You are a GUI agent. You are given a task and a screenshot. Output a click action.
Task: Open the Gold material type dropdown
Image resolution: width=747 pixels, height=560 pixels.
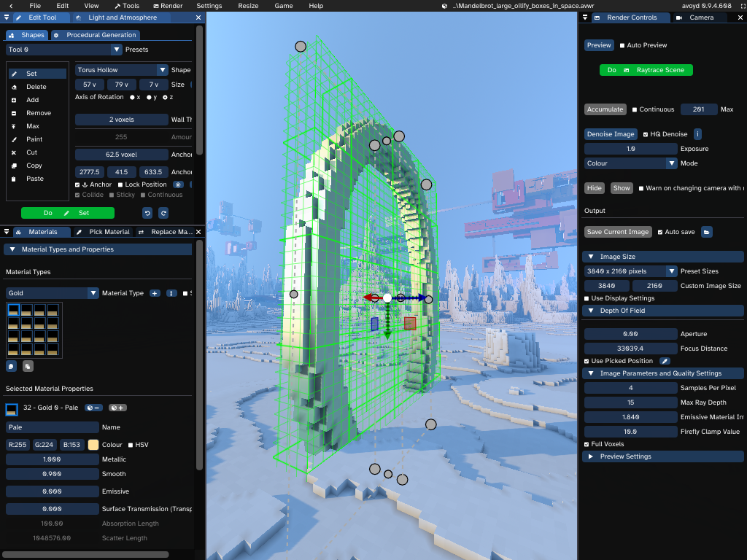(x=93, y=292)
